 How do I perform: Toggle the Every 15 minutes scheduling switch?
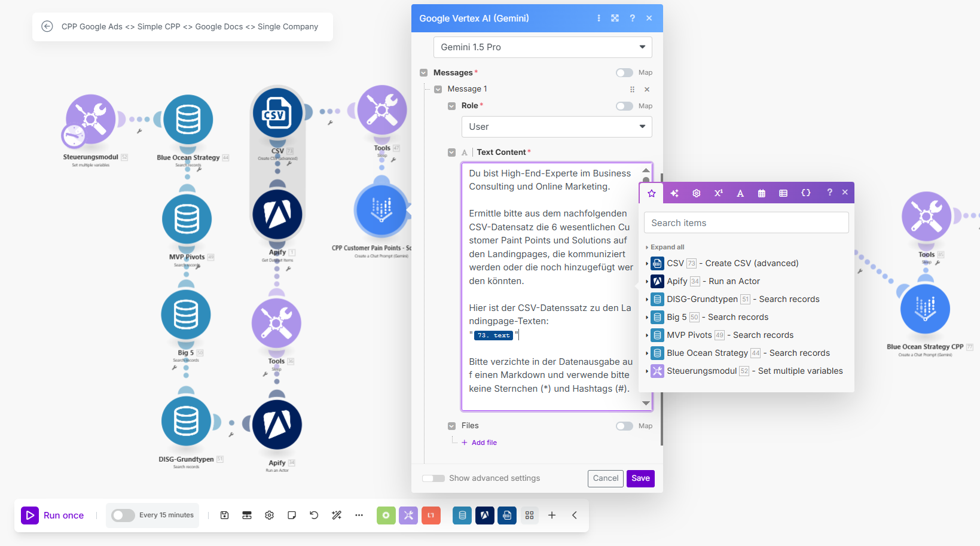(123, 515)
